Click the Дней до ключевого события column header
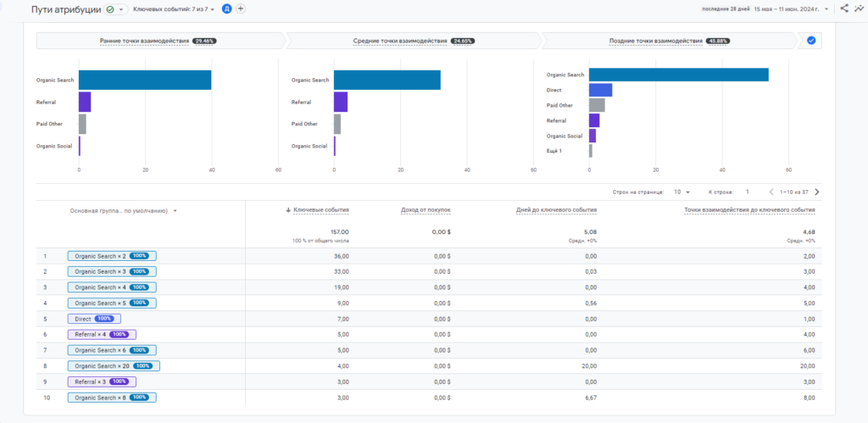 point(555,210)
